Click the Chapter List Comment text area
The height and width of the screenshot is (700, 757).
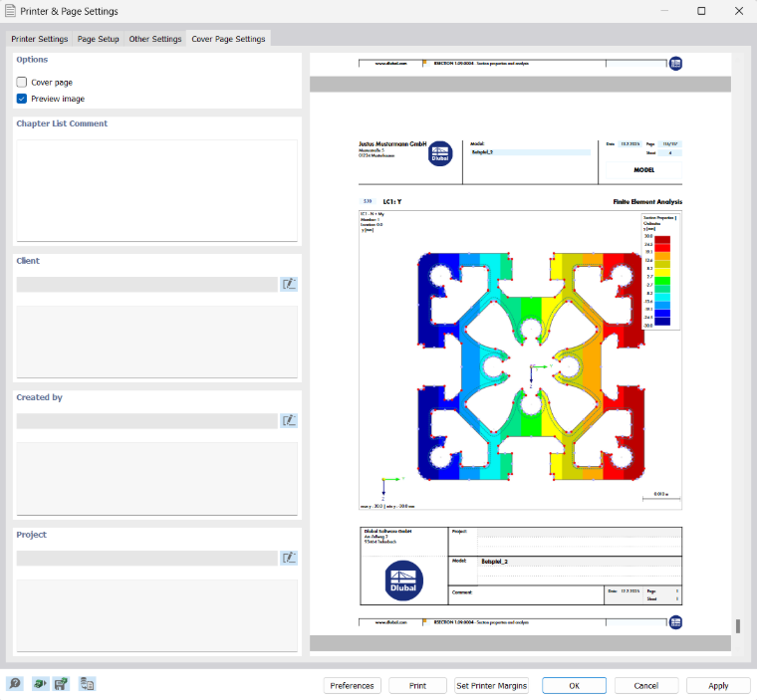(157, 191)
